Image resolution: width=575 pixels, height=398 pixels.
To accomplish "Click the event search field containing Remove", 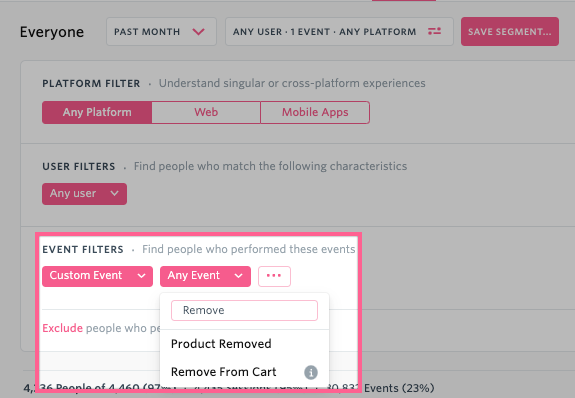I will pyautogui.click(x=244, y=310).
